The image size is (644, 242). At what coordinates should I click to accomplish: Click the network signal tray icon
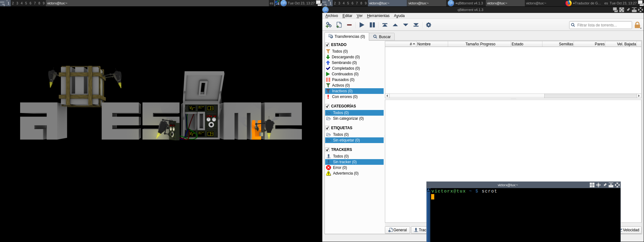coord(277,3)
